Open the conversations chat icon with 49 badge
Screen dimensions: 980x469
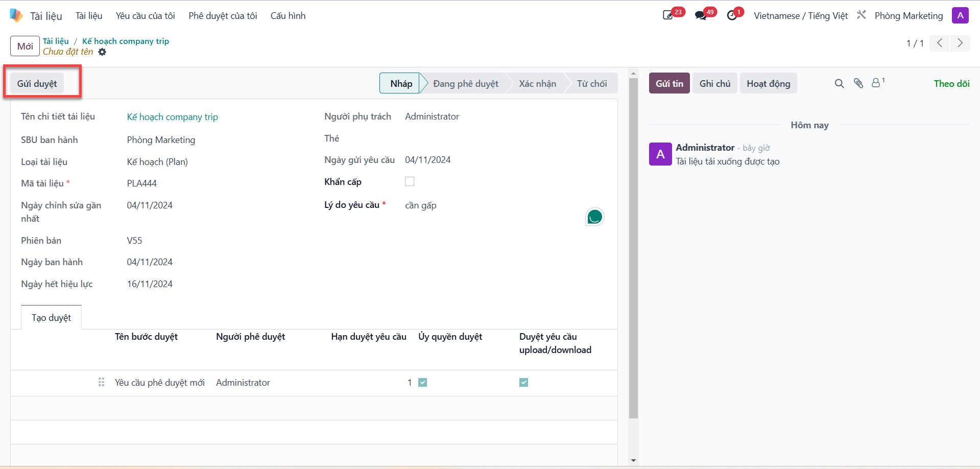[701, 15]
